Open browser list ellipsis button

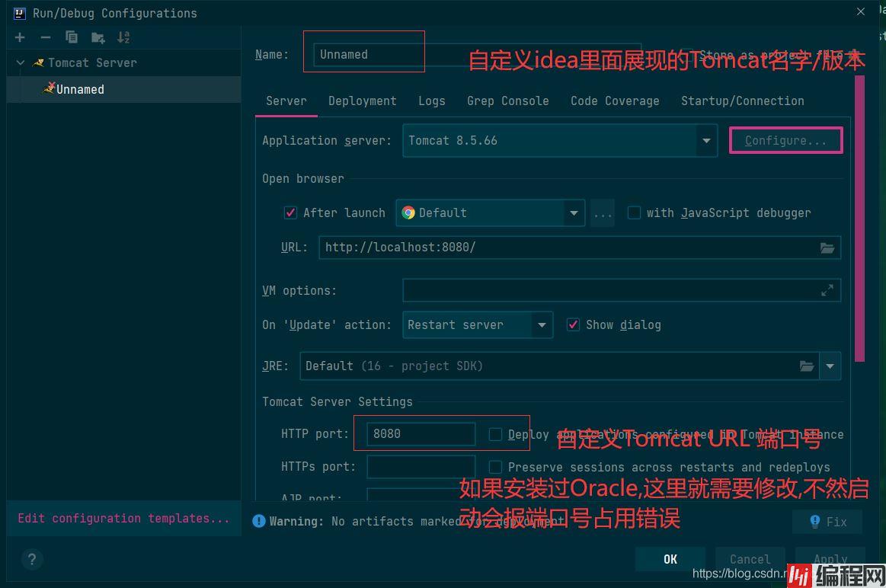pos(602,213)
